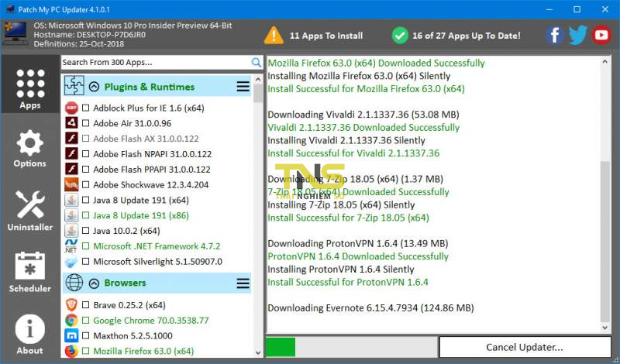Click the search magnifier icon
The image size is (620, 364).
point(257,63)
